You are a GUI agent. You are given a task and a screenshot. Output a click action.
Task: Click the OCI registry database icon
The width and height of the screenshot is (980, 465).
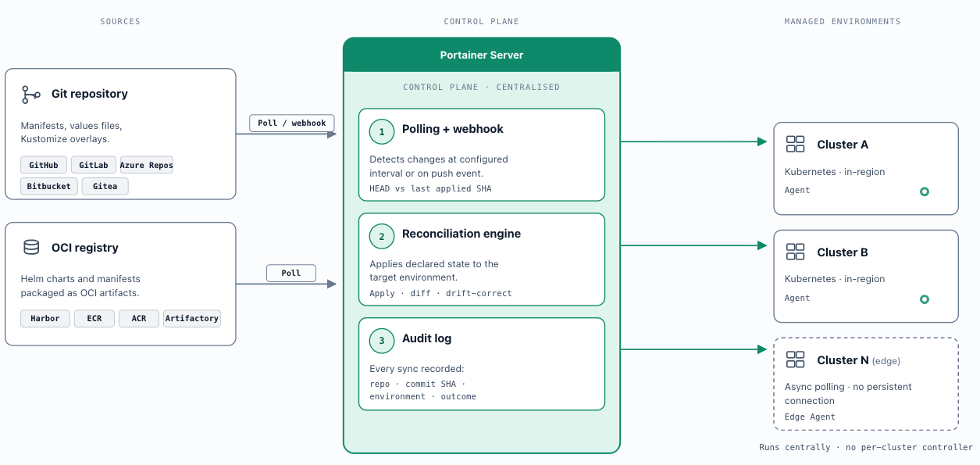[x=31, y=248]
